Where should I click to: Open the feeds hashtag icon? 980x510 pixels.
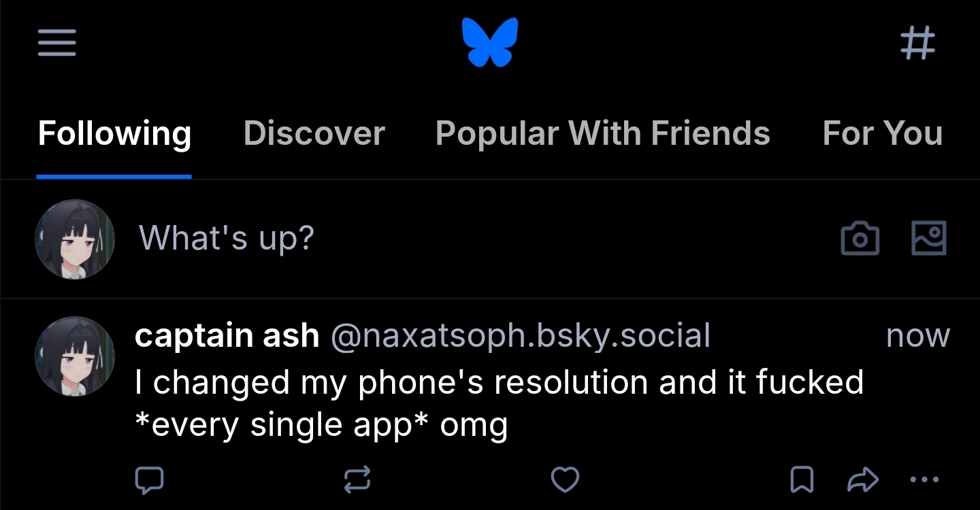[917, 44]
